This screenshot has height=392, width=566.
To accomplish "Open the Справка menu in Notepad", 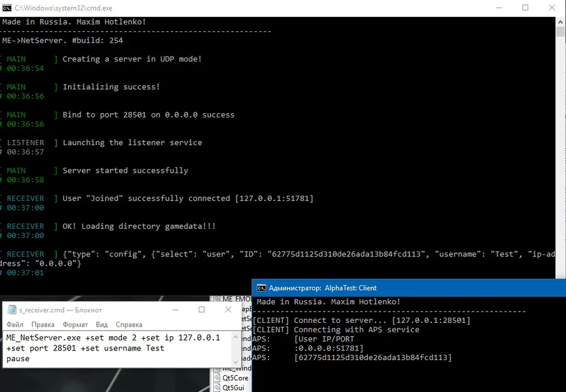I will coord(129,325).
